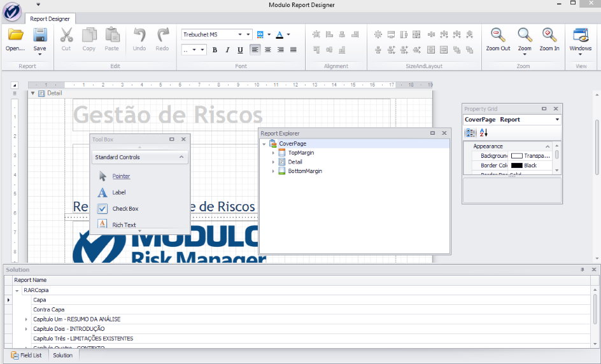Click the Align Tops icon
The height and width of the screenshot is (364, 601).
tap(316, 50)
